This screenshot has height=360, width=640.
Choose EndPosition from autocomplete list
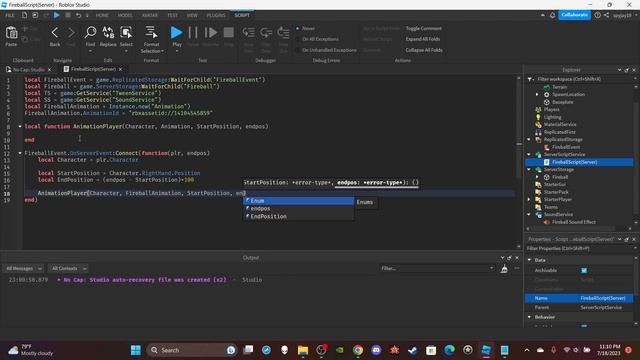click(299, 216)
